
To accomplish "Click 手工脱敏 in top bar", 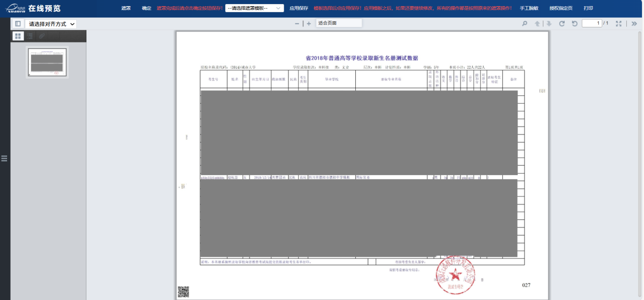I will (x=529, y=9).
